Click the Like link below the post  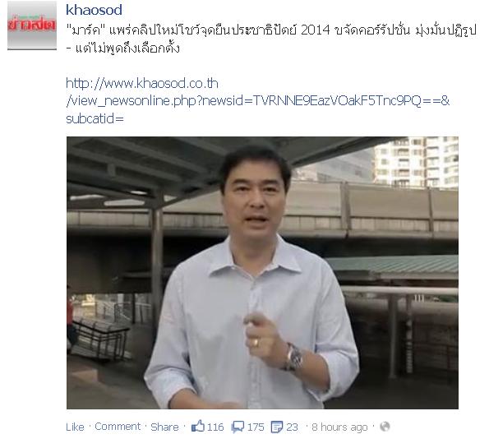(x=75, y=427)
